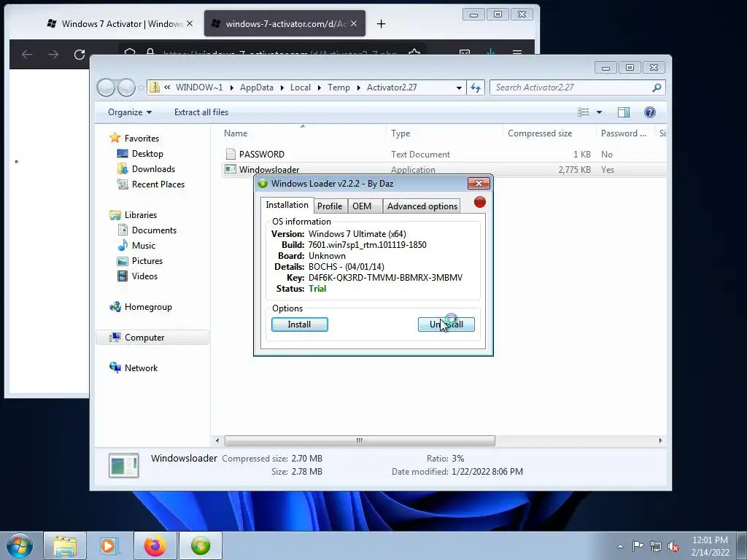Click the Explorer forward arrow button
Image resolution: width=747 pixels, height=560 pixels.
point(126,87)
